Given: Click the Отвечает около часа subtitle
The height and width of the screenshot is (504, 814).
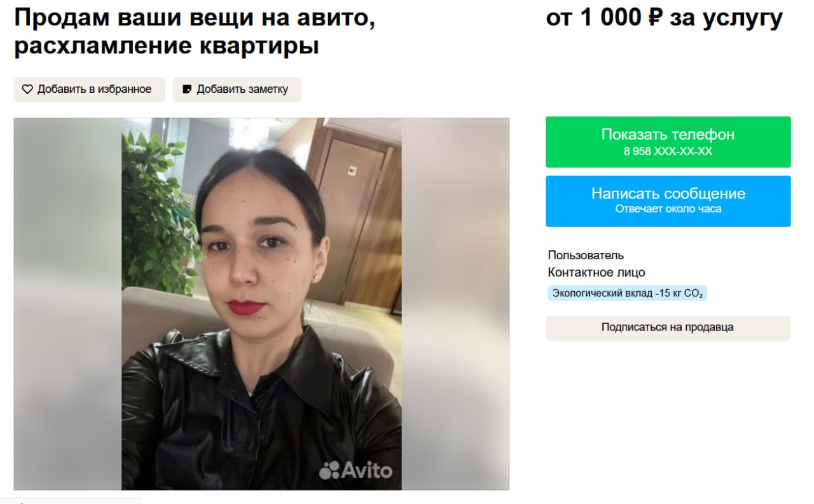Looking at the screenshot, I should (668, 209).
